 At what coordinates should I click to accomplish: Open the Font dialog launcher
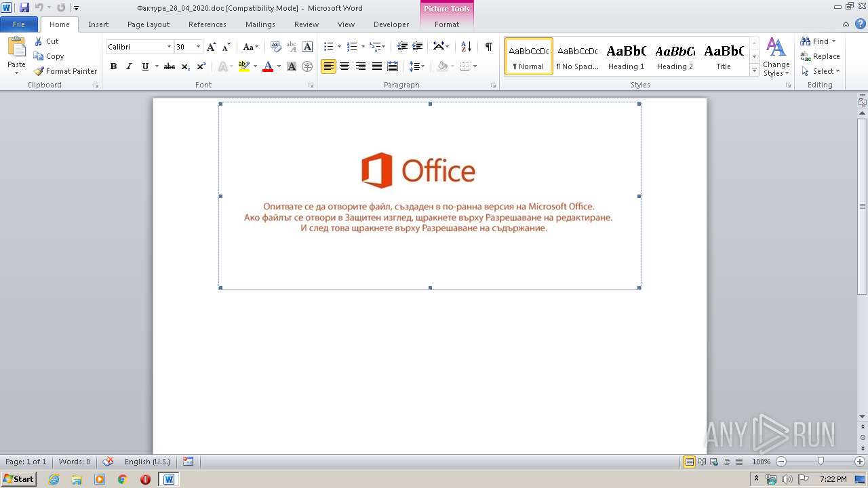coord(311,85)
